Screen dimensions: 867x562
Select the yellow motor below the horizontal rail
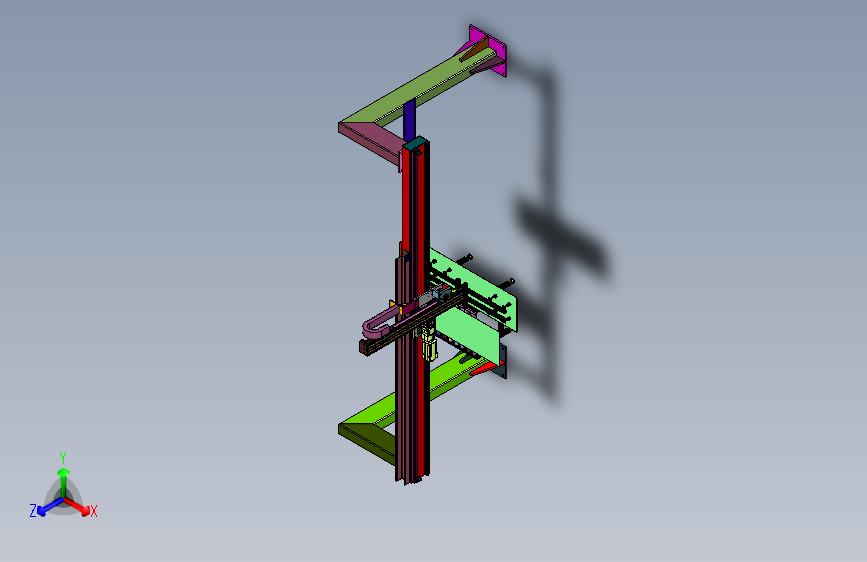[x=429, y=345]
